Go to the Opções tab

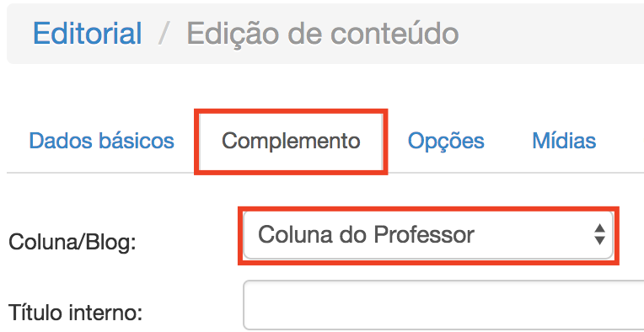click(446, 142)
